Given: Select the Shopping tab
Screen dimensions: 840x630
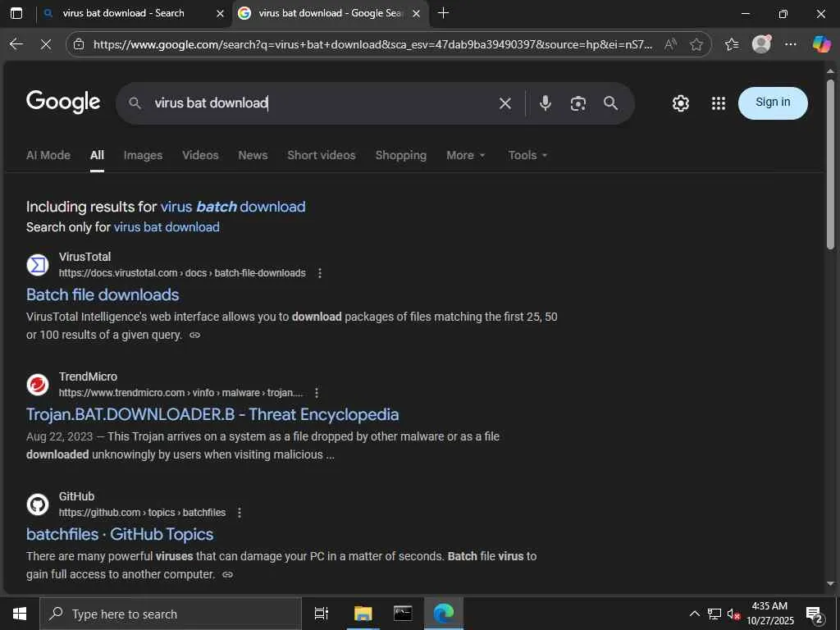Looking at the screenshot, I should tap(400, 155).
